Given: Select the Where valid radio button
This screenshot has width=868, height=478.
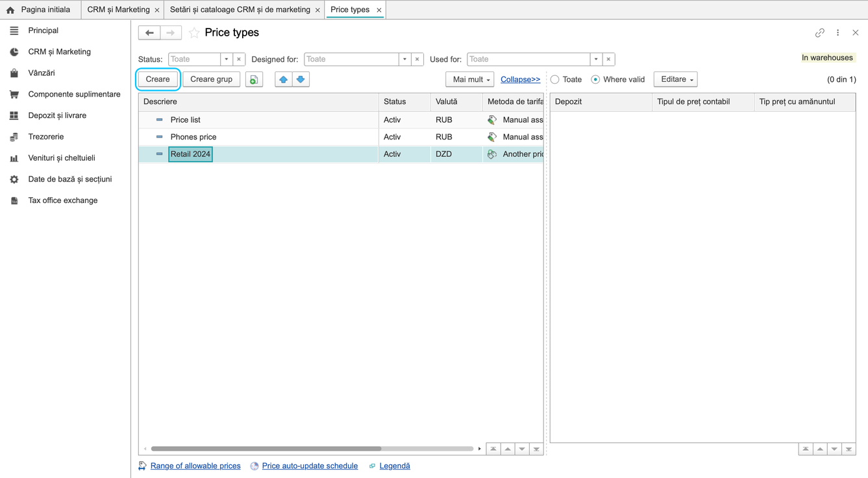Looking at the screenshot, I should pyautogui.click(x=595, y=80).
